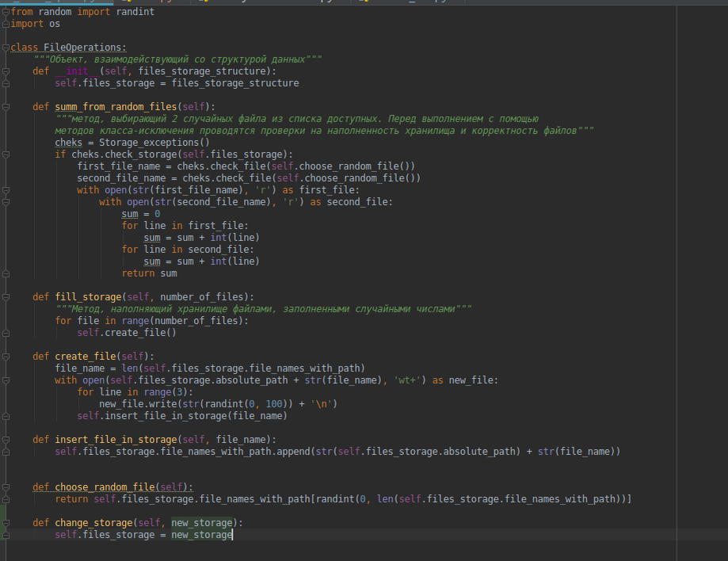This screenshot has width=728, height=561.
Task: Fold the 'if cheks.check_storage' block
Action: pyautogui.click(x=6, y=155)
